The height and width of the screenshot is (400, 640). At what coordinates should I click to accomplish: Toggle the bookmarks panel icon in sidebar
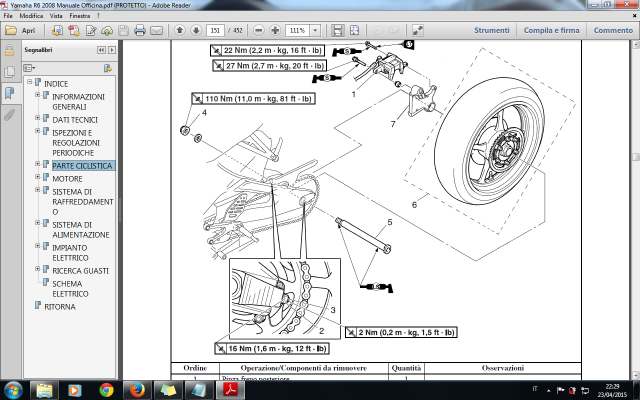tap(9, 92)
